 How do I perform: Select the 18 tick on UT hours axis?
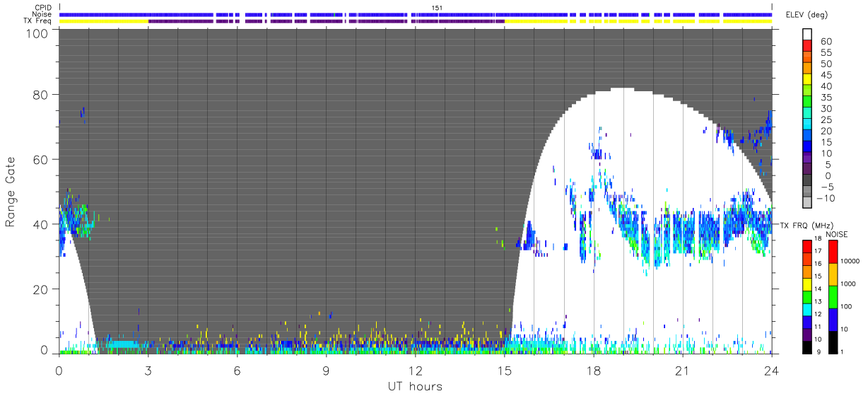click(x=594, y=371)
